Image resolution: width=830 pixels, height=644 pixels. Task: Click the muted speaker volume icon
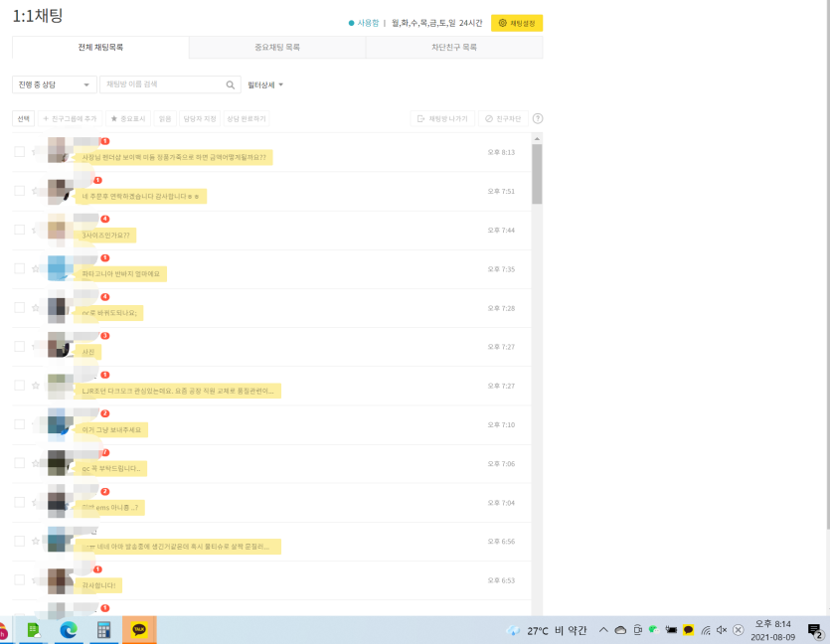[x=722, y=630]
